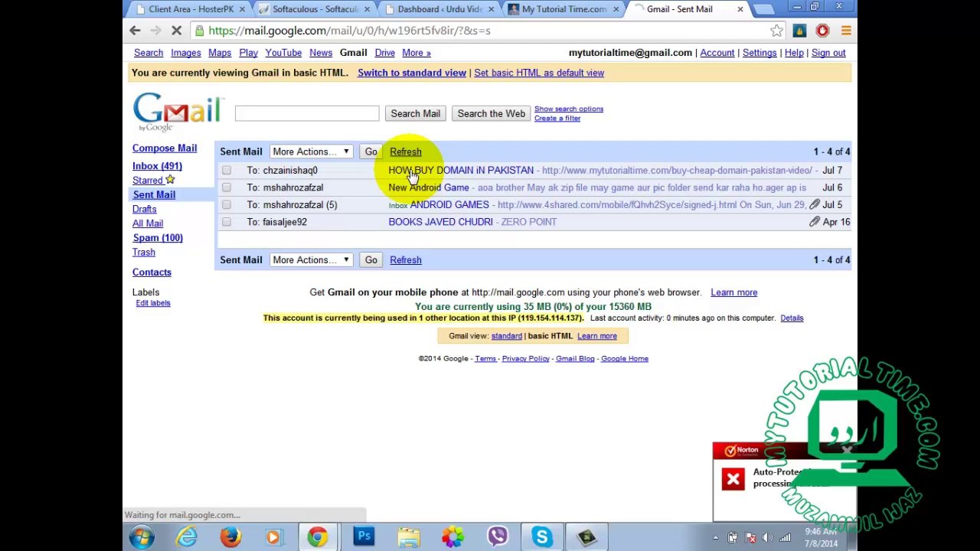Screen dimensions: 980x551
Task: Switch to My Tutorial Time tab
Action: 563,9
